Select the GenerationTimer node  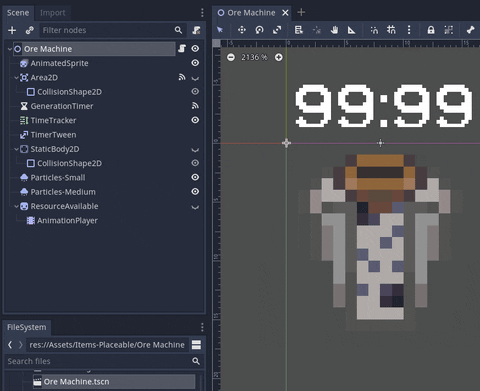(x=62, y=106)
